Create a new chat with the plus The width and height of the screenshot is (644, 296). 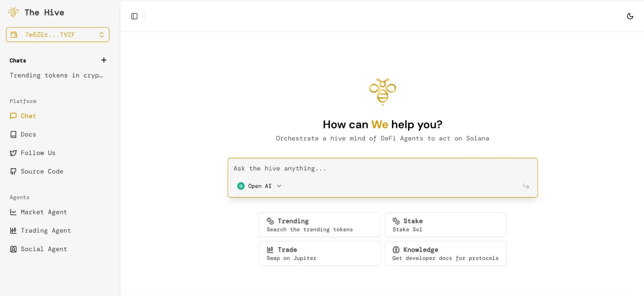tap(104, 60)
